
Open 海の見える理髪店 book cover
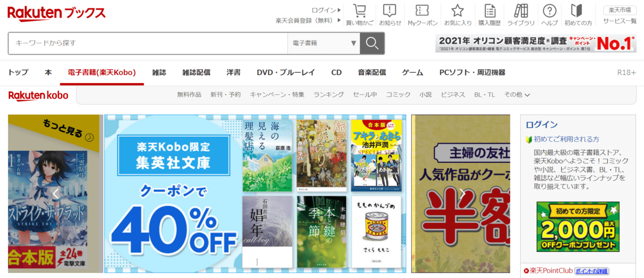click(x=267, y=155)
